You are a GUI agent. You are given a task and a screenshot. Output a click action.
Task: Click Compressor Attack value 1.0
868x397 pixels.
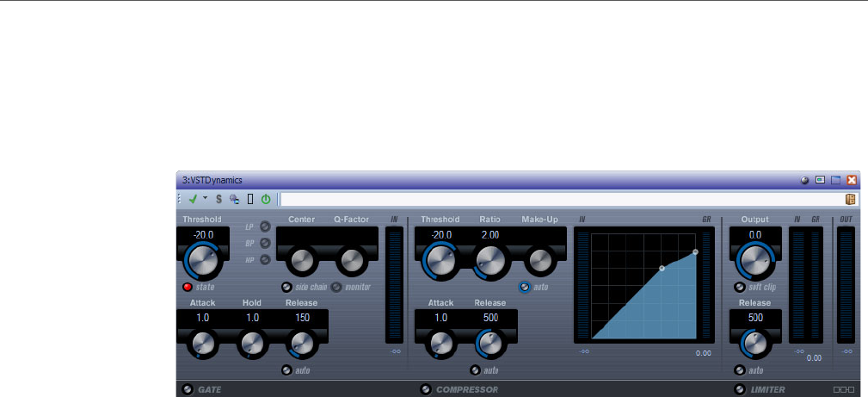(x=440, y=318)
